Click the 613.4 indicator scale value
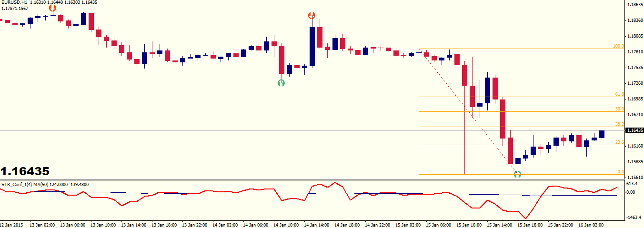 pos(632,184)
